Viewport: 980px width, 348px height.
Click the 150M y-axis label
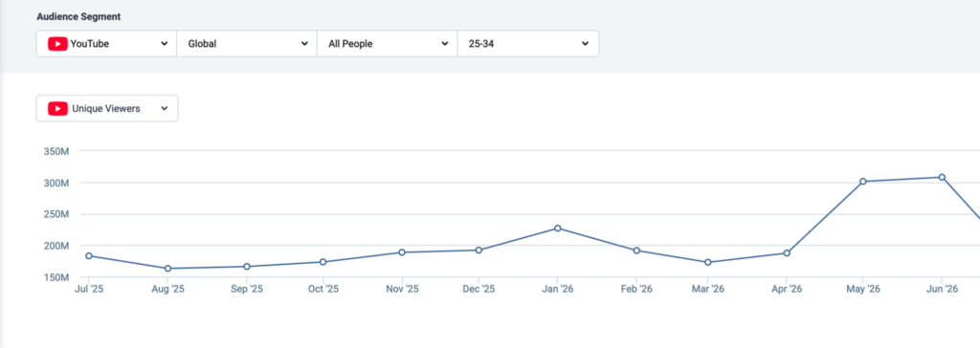(x=56, y=277)
